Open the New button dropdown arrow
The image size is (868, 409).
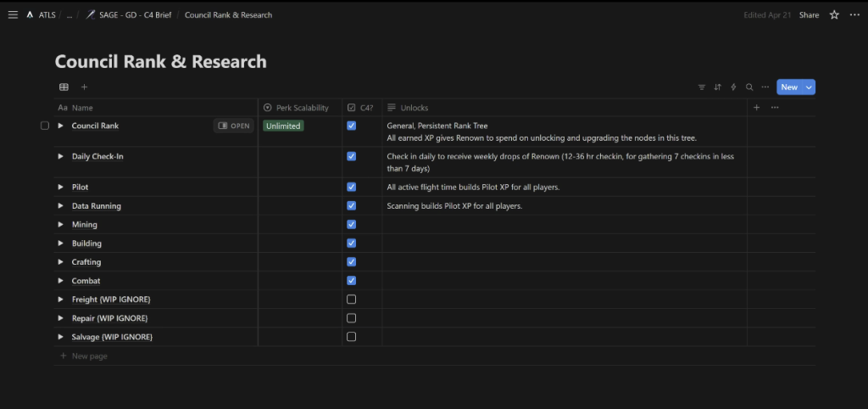pos(809,87)
